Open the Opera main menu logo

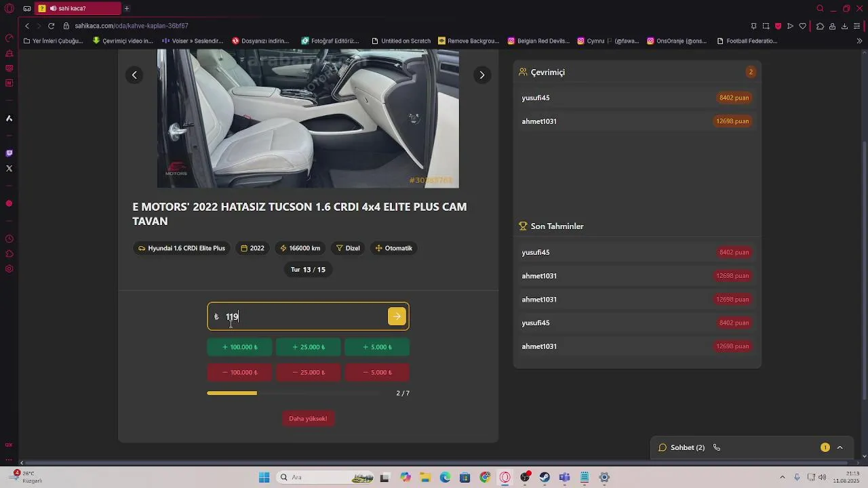[9, 9]
